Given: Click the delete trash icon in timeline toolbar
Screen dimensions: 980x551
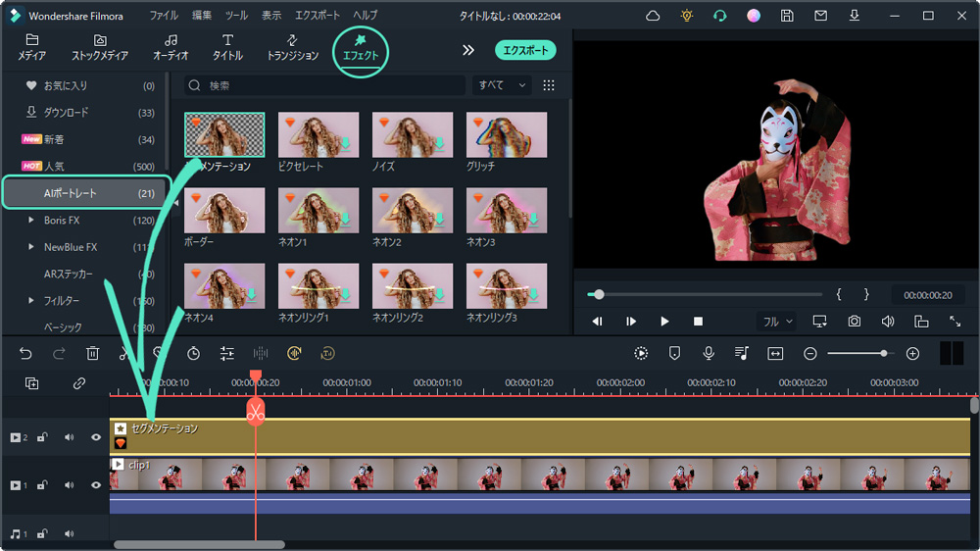Looking at the screenshot, I should coord(92,353).
